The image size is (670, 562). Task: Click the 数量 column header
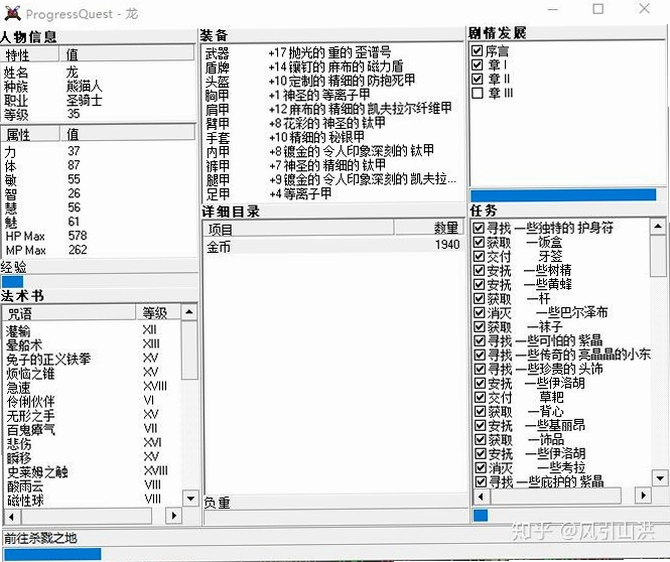(429, 228)
